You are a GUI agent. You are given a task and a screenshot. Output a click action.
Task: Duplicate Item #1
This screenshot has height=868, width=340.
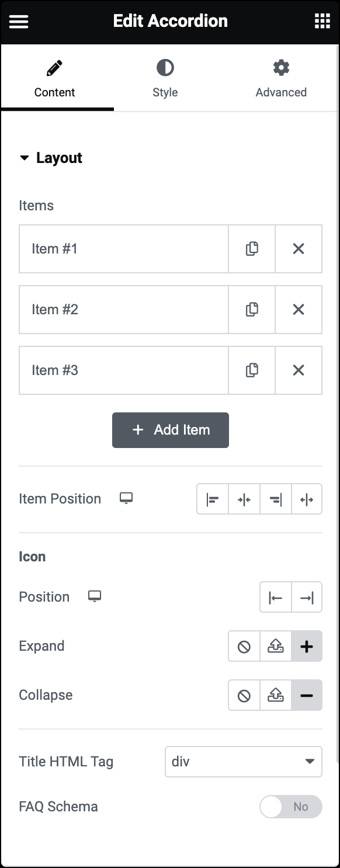252,249
